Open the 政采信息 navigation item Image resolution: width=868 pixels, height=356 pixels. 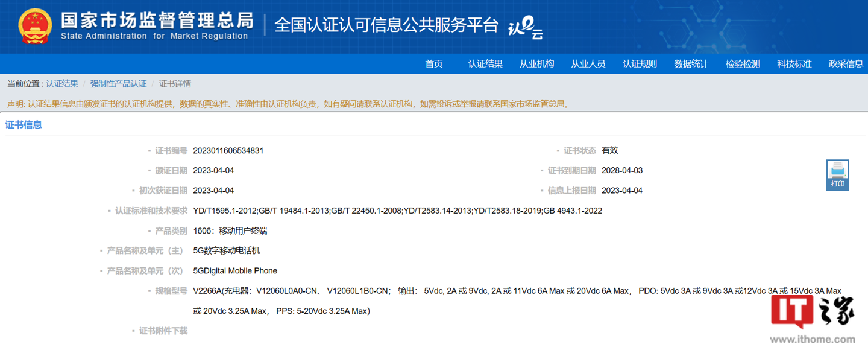pos(846,64)
